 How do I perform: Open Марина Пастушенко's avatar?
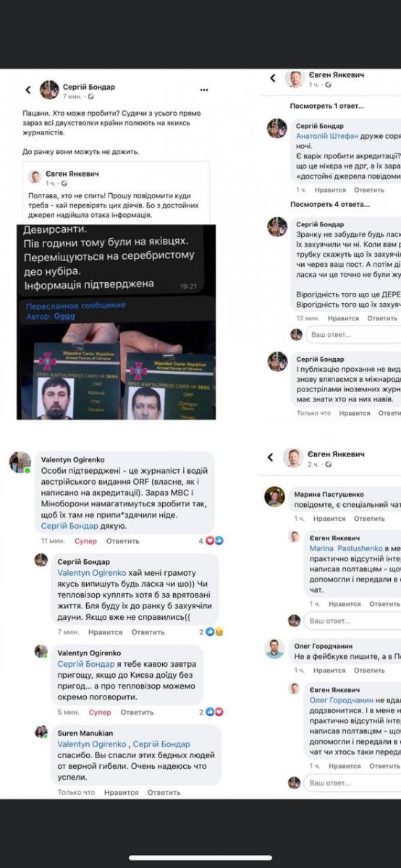(274, 496)
